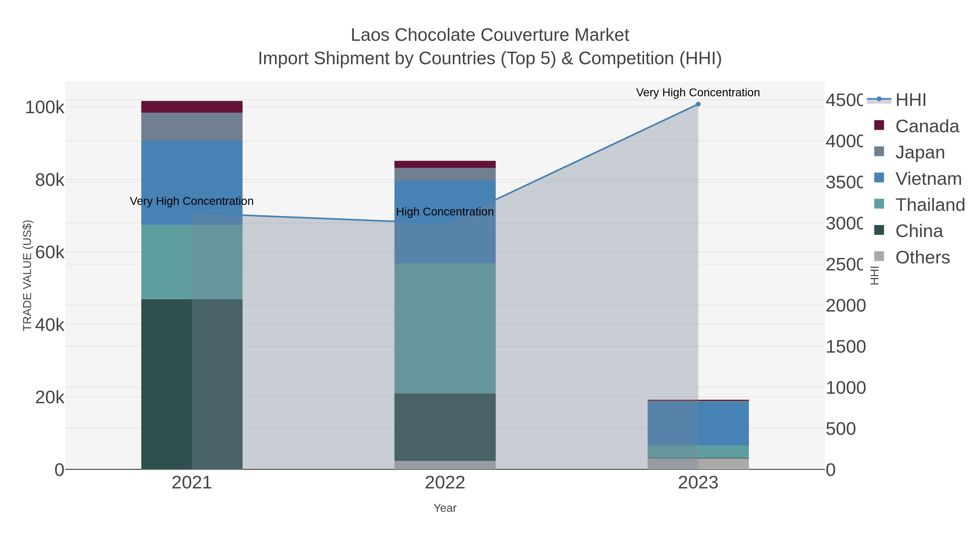Click the Vietnam segment of the 2023 bar
The width and height of the screenshot is (980, 551).
698,423
